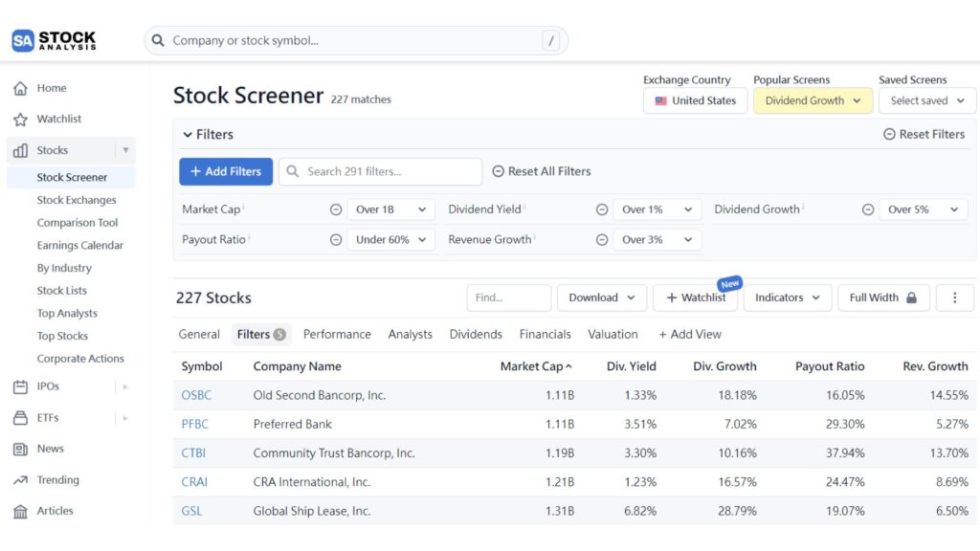Screen dimensions: 980x551
Task: Open the Download dropdown
Action: (x=601, y=298)
